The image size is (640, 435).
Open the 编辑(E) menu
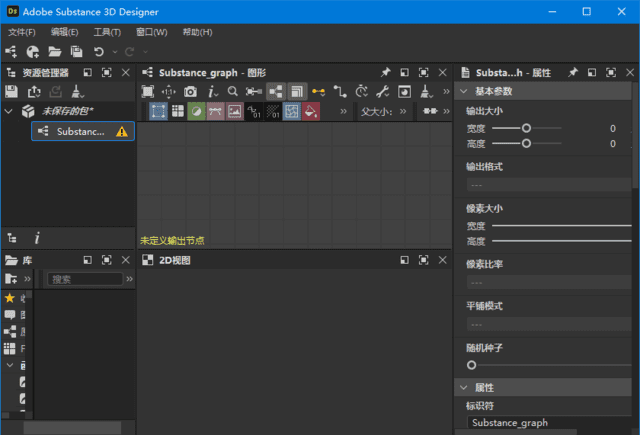click(x=64, y=32)
